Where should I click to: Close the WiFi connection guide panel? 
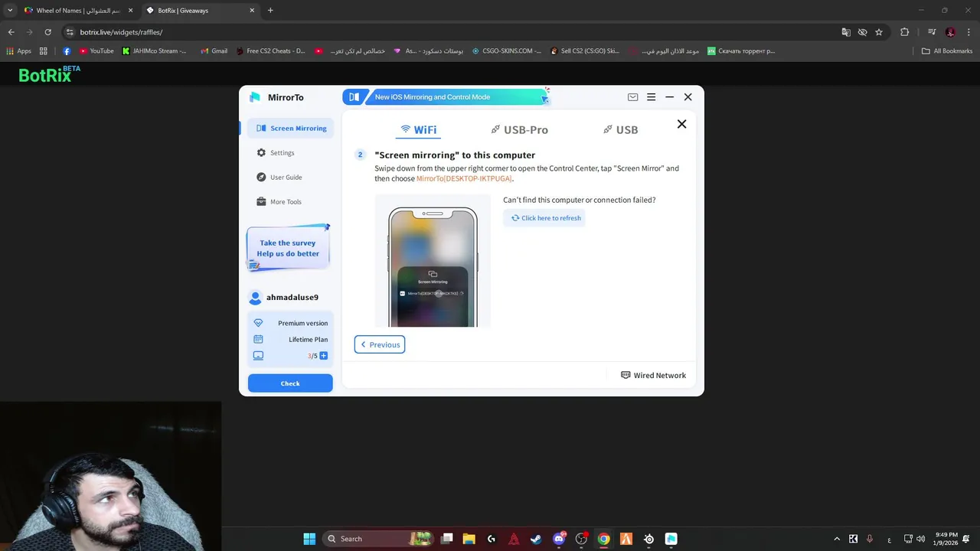[681, 124]
